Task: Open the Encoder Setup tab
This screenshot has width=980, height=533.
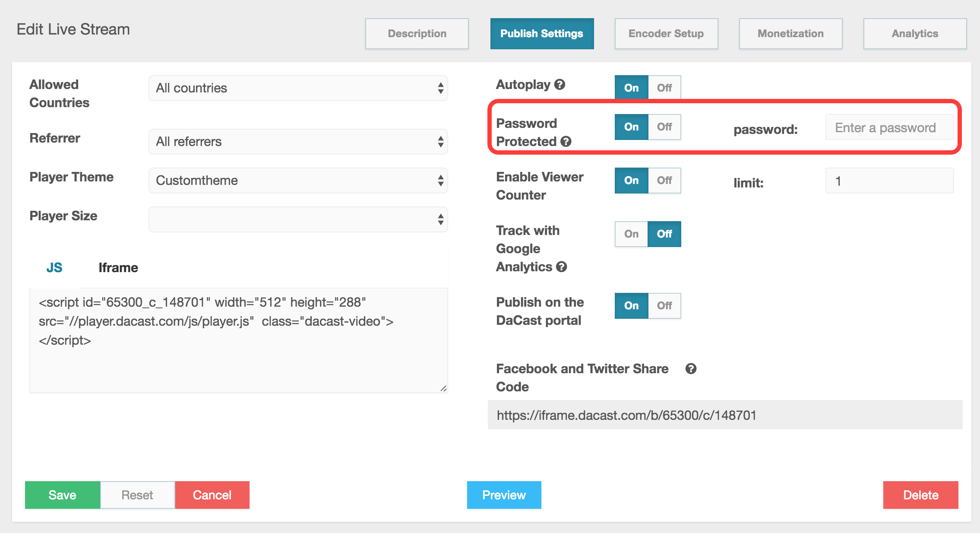Action: [x=666, y=34]
